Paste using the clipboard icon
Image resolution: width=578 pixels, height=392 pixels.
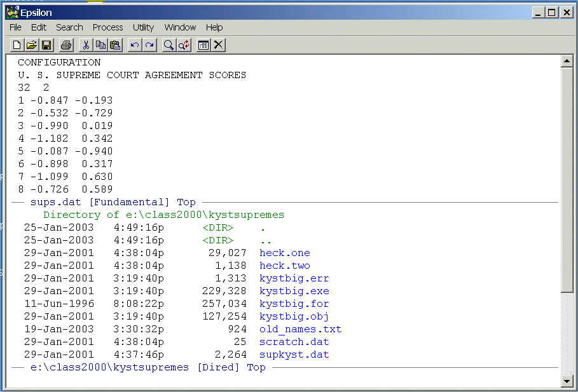(115, 45)
